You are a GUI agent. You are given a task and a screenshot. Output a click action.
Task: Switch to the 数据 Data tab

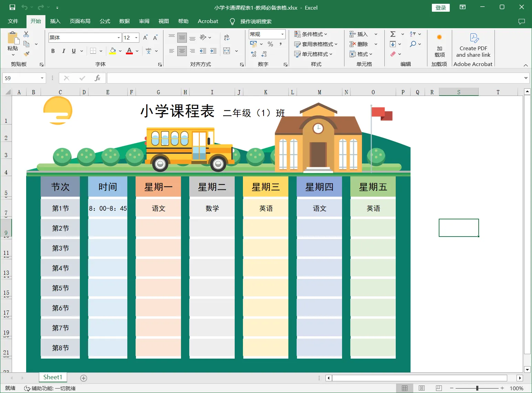(125, 21)
